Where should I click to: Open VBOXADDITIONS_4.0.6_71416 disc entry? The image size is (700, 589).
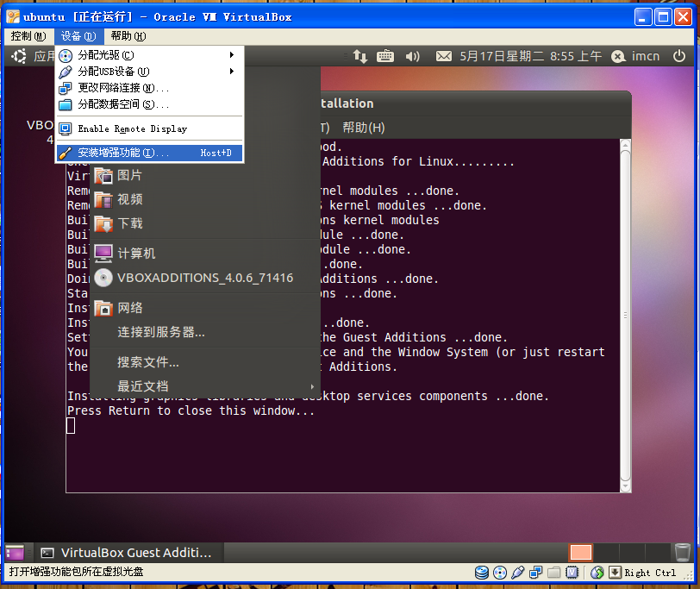204,278
